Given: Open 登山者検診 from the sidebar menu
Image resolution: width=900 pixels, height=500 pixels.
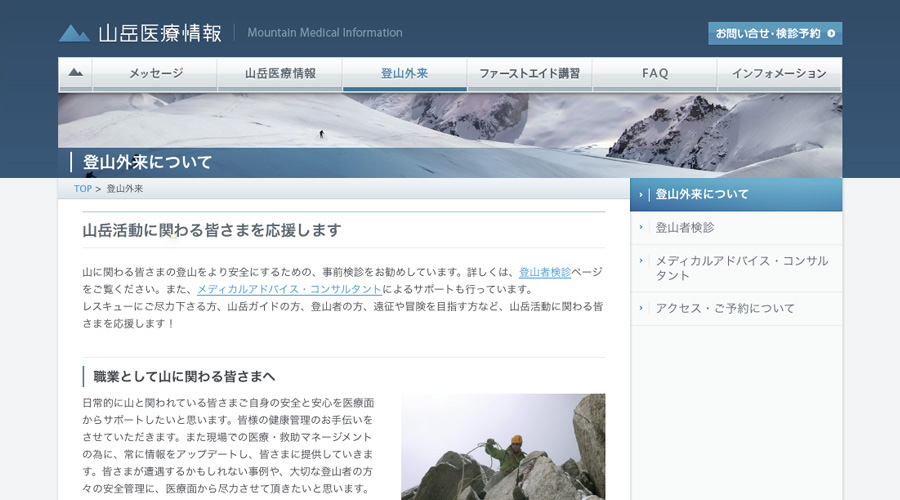Looking at the screenshot, I should [685, 227].
